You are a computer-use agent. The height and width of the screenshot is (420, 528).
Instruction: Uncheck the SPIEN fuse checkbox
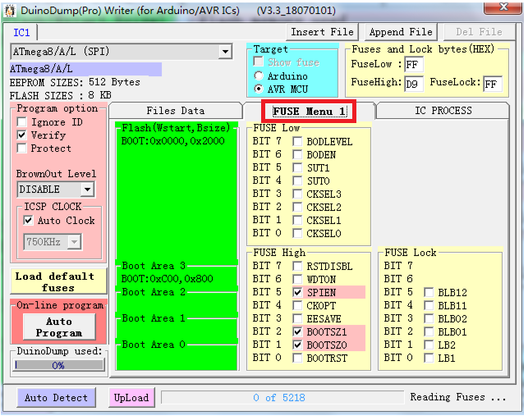click(x=297, y=292)
